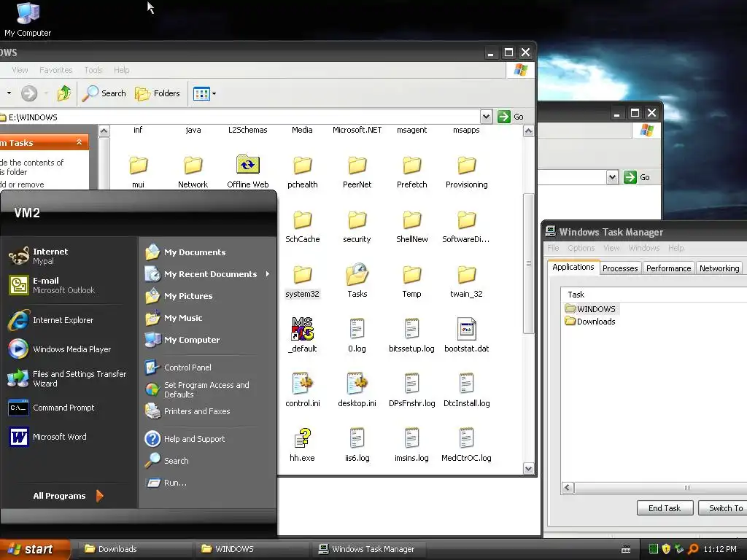Select the Tasks scheduled folder icon
Image resolution: width=747 pixels, height=560 pixels.
(x=357, y=281)
